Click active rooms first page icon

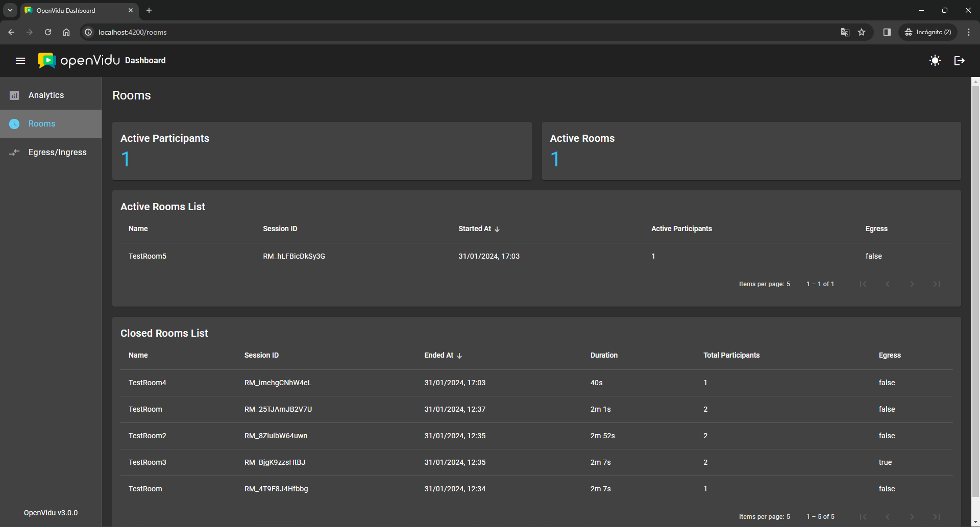click(x=863, y=284)
